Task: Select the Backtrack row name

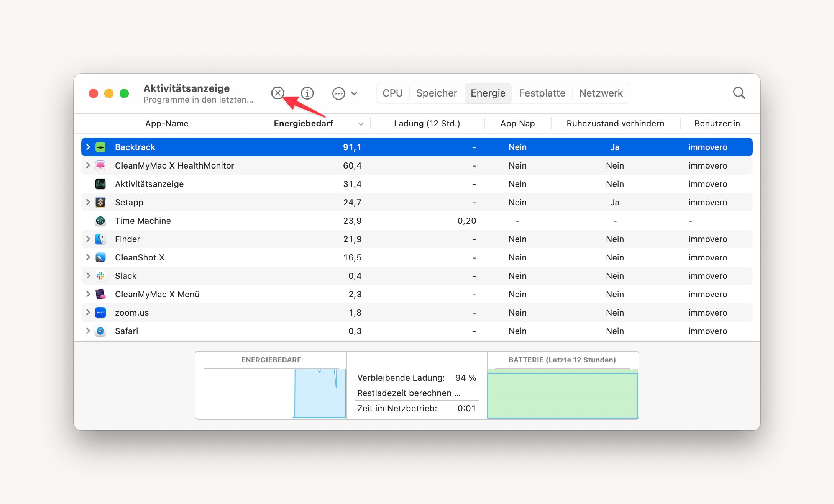Action: [135, 147]
